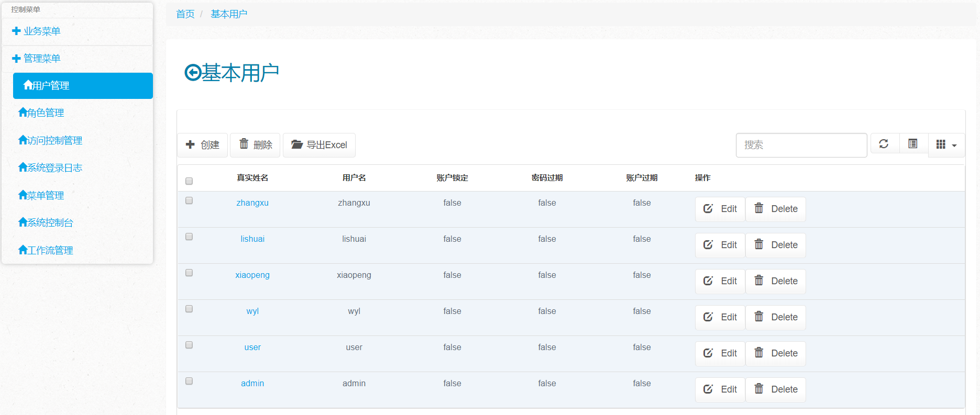
Task: Click Delete for the user row
Action: coord(776,354)
